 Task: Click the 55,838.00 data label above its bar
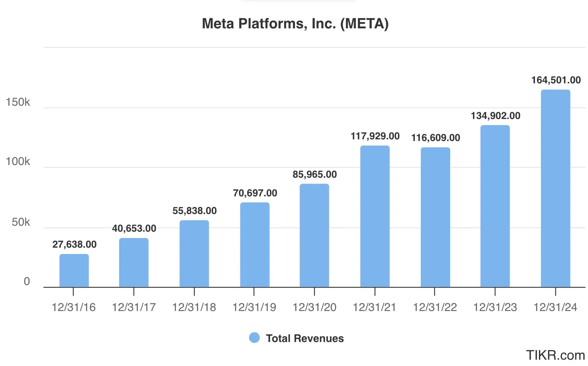[194, 210]
